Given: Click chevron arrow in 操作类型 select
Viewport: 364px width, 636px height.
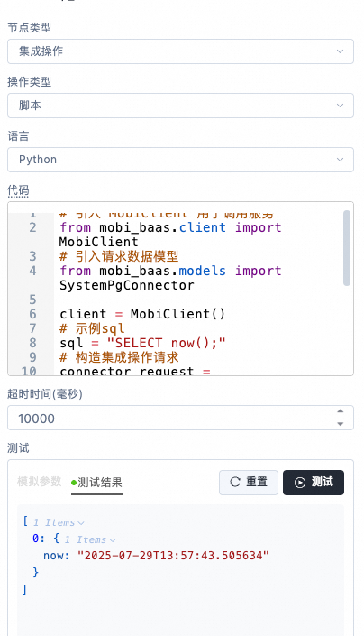Looking at the screenshot, I should pyautogui.click(x=340, y=106).
